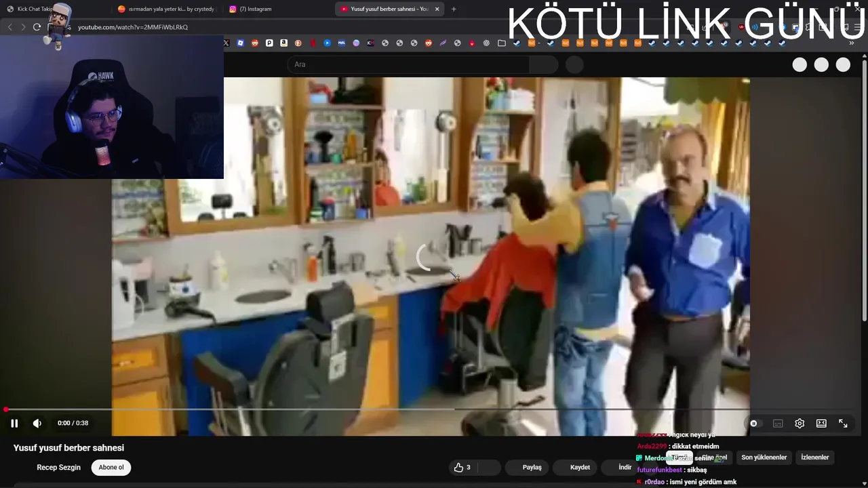This screenshot has width=868, height=488.
Task: Reload the page with the refresh icon
Action: coord(37,27)
